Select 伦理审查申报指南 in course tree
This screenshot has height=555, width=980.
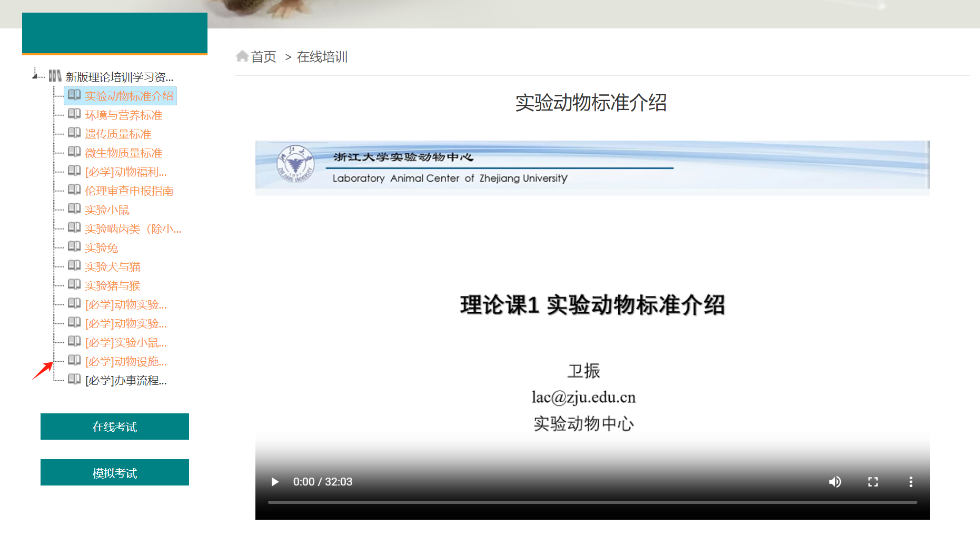tap(129, 191)
